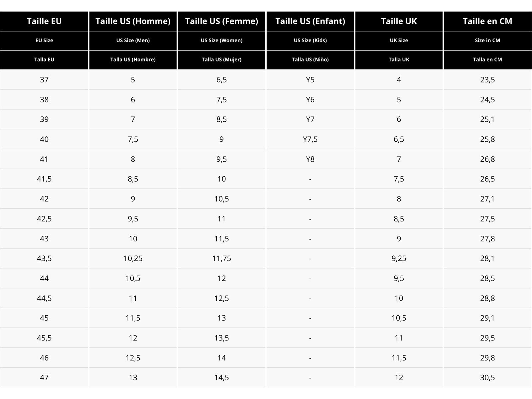Select the Taille US (Enfant) header
This screenshot has width=532, height=399.
click(310, 21)
